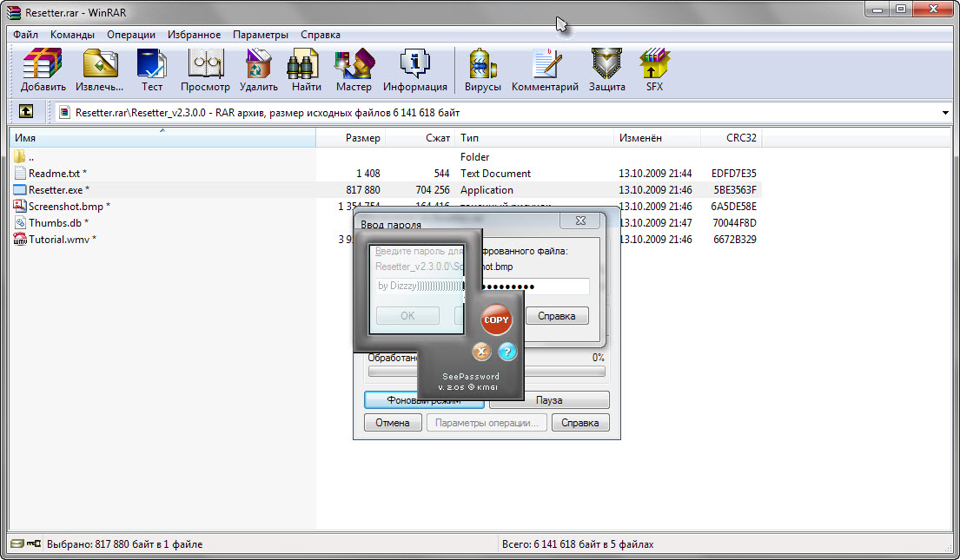The height and width of the screenshot is (560, 960).
Task: Click date 13.10.2009 21:47
Action: 655,223
